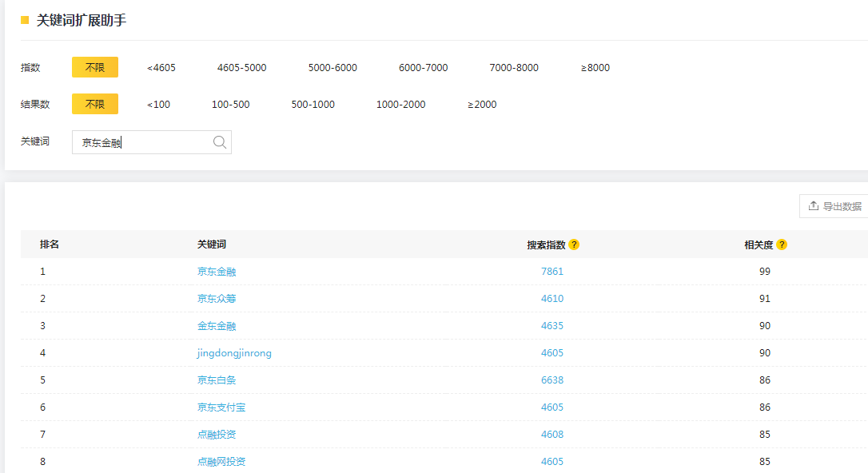This screenshot has height=473, width=868.
Task: Click help icon next to 相关度
Action: tap(782, 244)
